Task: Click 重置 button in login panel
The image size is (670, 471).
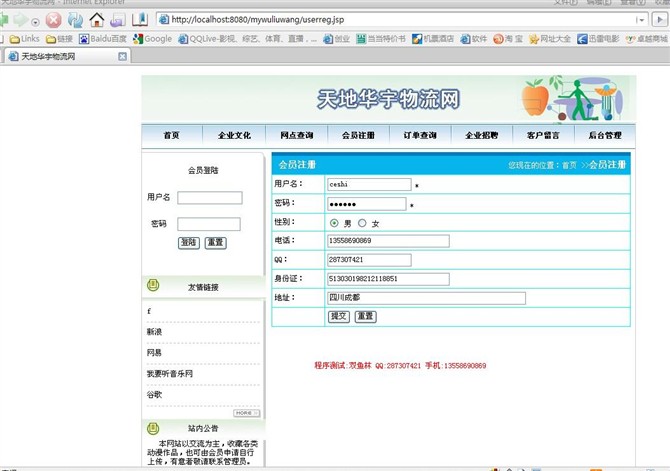Action: (x=216, y=243)
